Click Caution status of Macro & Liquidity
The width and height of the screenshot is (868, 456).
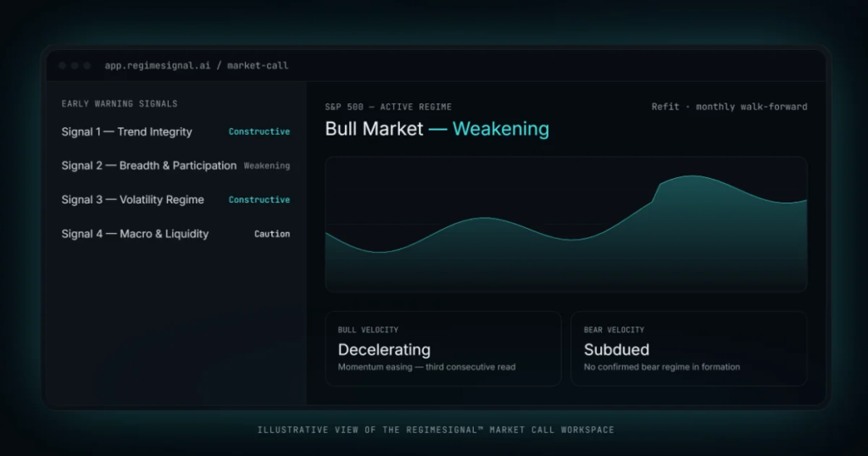click(x=272, y=234)
